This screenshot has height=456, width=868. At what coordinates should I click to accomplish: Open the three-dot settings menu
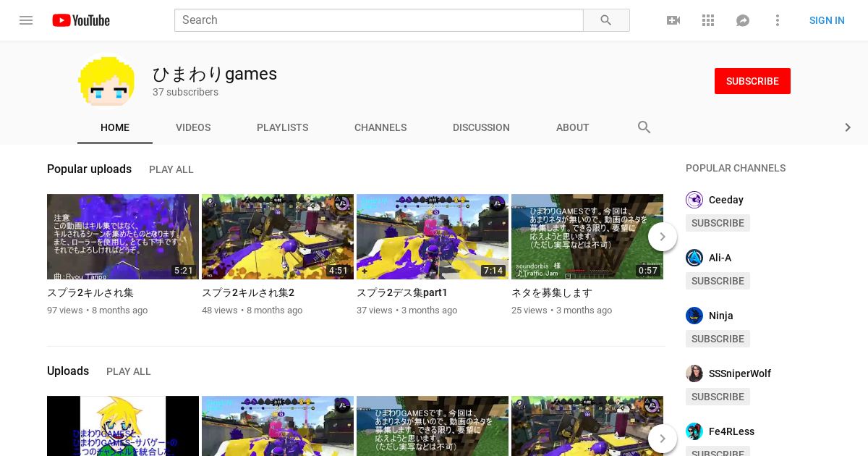tap(778, 20)
